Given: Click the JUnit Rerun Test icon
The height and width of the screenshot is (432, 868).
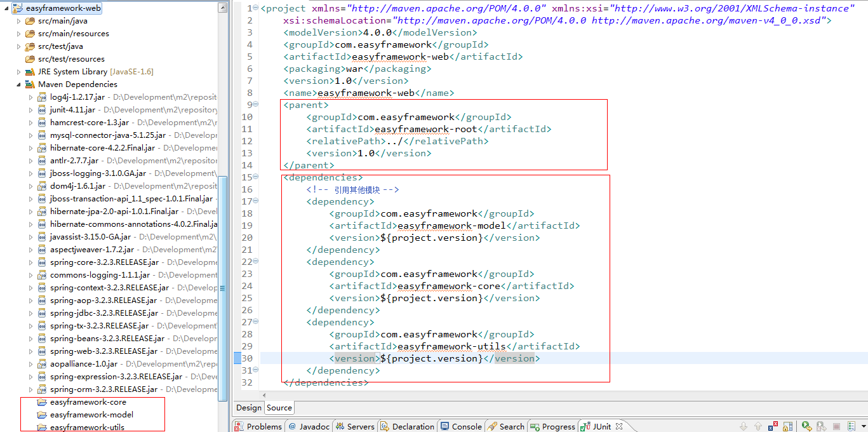Looking at the screenshot, I should point(806,426).
